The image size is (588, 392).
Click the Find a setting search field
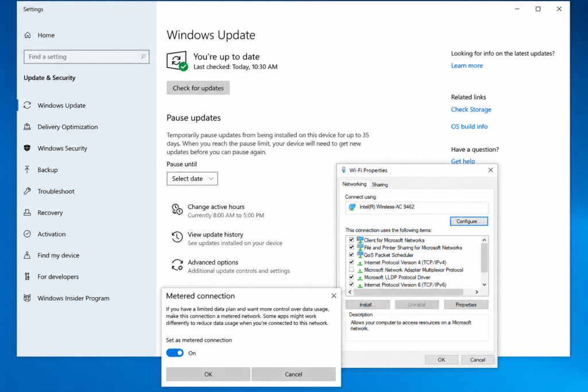[x=87, y=57]
